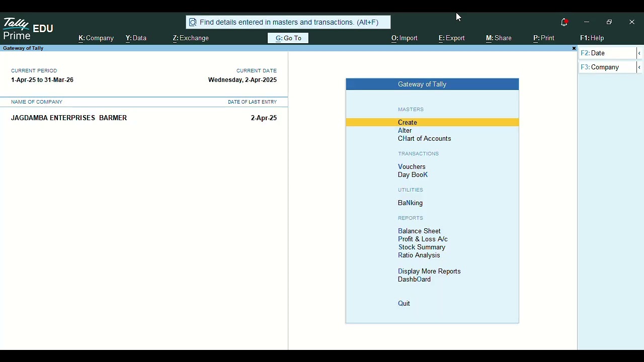Open the O: Import menu
This screenshot has height=362, width=644.
[405, 38]
